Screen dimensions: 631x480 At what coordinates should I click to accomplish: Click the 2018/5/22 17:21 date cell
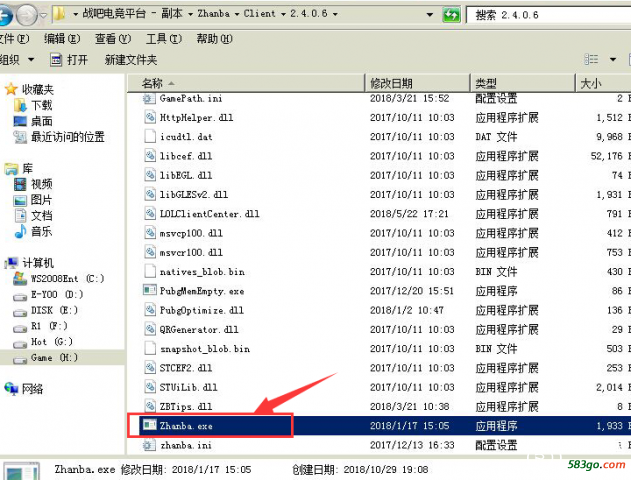coord(409,214)
